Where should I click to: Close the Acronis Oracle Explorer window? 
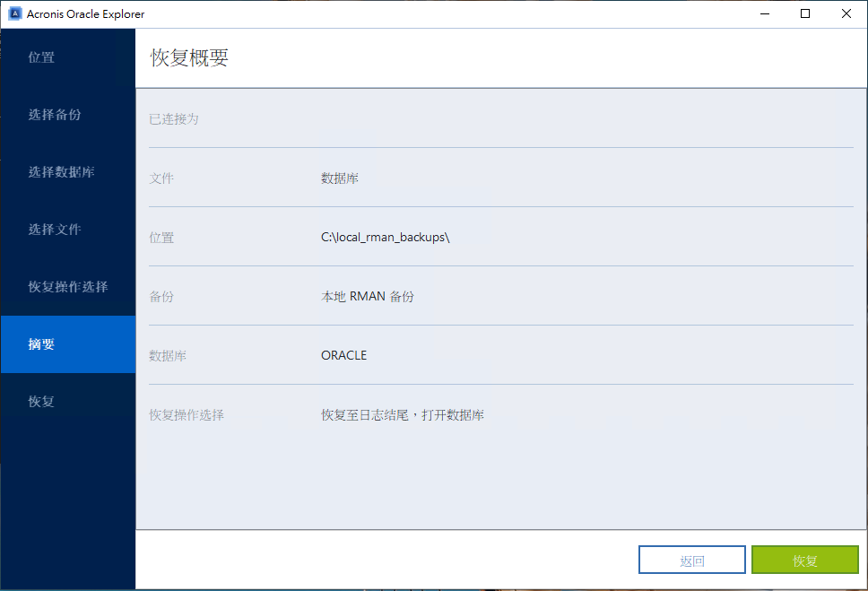coord(846,13)
